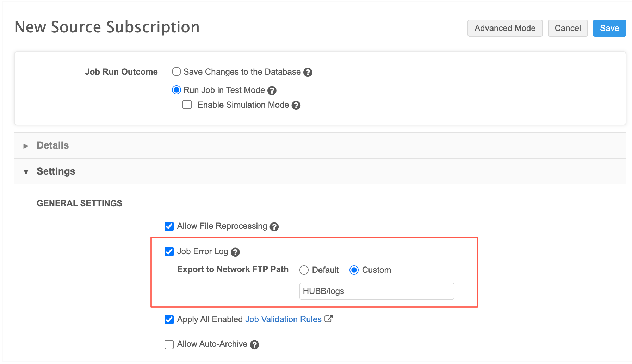Open help icon for Save Changes to Database

(x=308, y=72)
